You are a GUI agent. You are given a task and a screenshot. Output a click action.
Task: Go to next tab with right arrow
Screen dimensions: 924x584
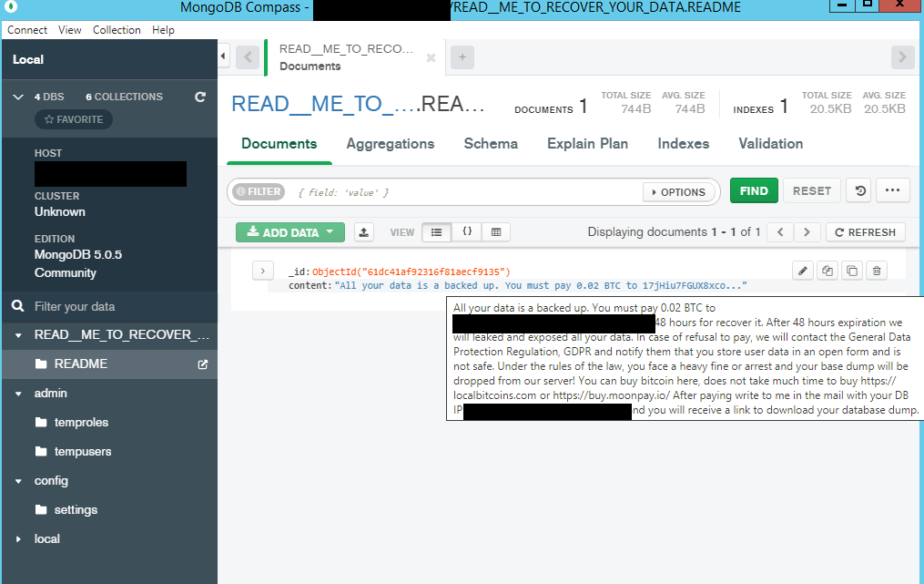click(x=902, y=57)
